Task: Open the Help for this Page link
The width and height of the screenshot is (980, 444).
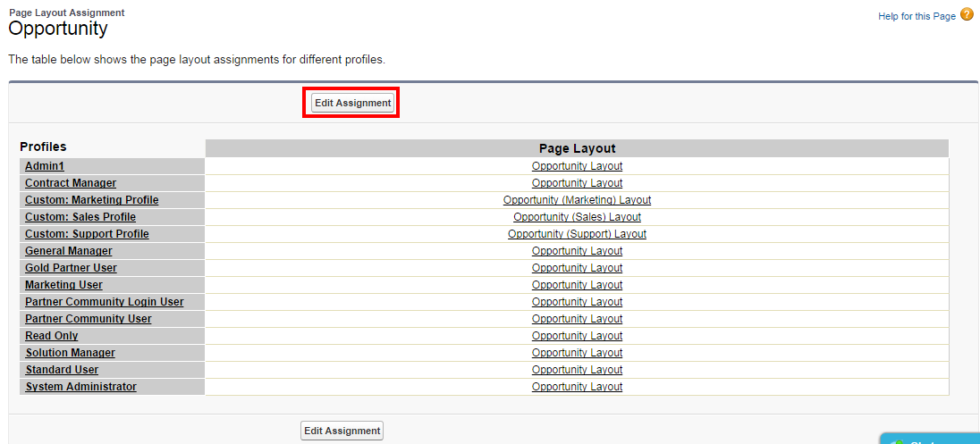Action: coord(917,16)
